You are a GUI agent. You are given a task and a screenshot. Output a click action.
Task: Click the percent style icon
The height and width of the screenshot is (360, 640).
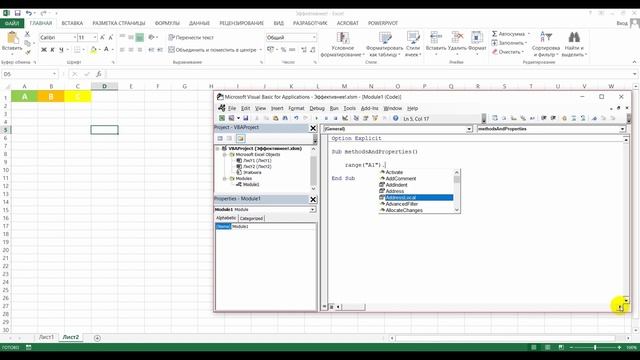(x=283, y=50)
